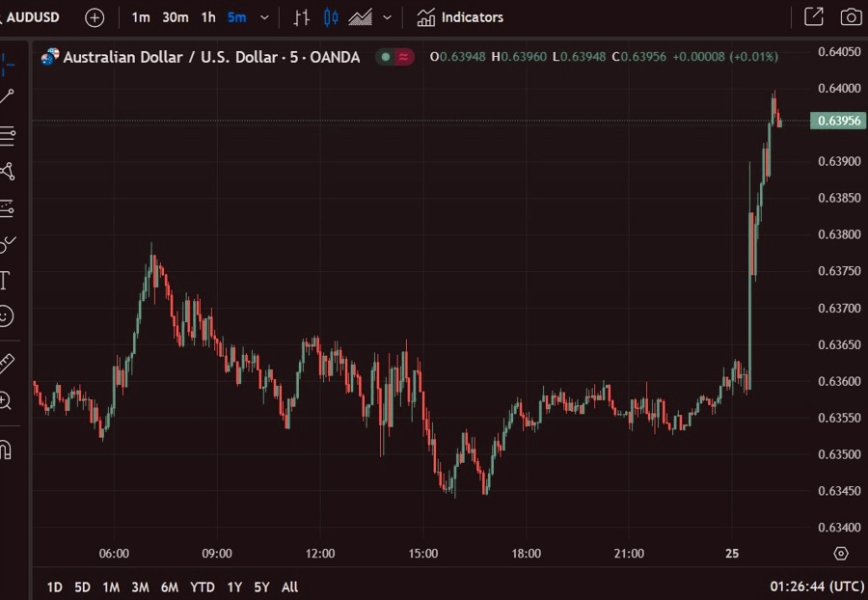Image resolution: width=868 pixels, height=600 pixels.
Task: Select the text annotation tool
Action: point(5,281)
